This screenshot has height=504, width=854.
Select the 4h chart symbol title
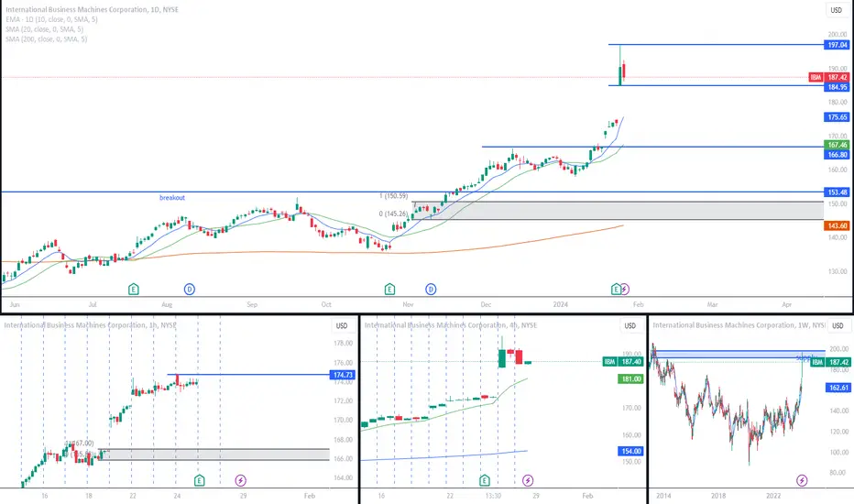451,325
